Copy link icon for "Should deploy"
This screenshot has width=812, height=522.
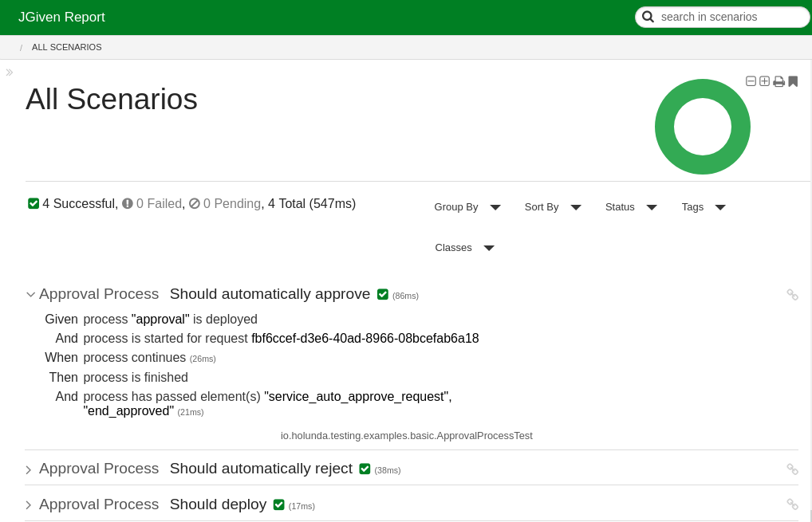pyautogui.click(x=792, y=504)
